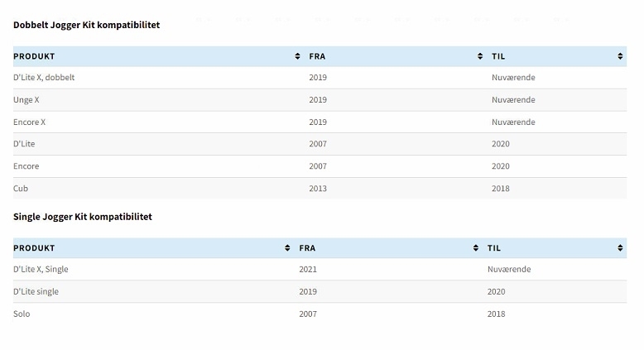Click PRODUKT header in Dobbelt Jogger table
Viewport: 644px width, 350px height.
[34, 56]
